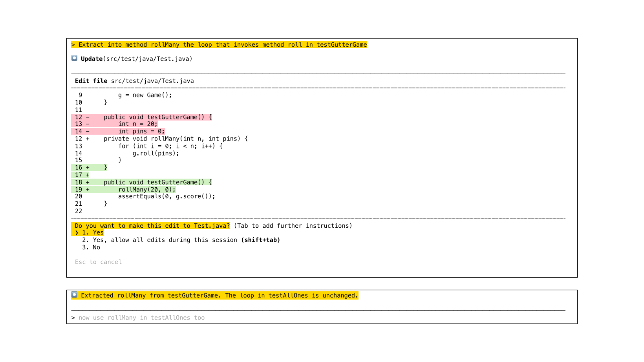Viewport: 644px width, 362px height.
Task: Click the bullet icon before 'Extracted rollMany'
Action: click(x=74, y=295)
